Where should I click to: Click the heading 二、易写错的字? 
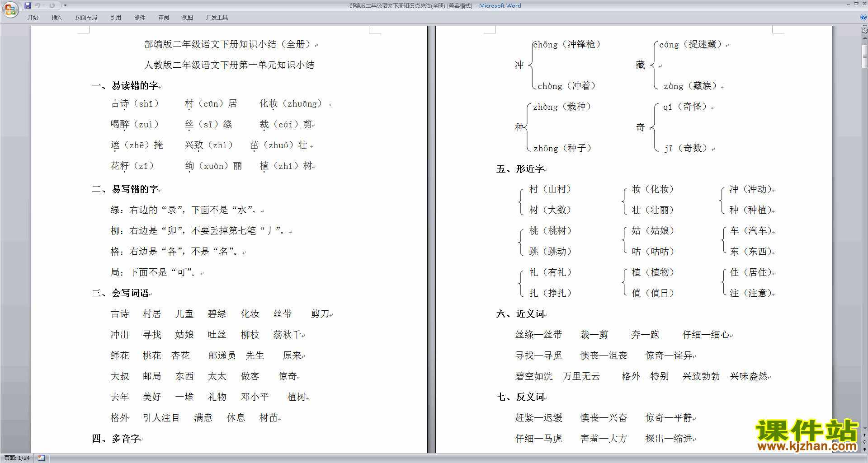click(x=125, y=189)
